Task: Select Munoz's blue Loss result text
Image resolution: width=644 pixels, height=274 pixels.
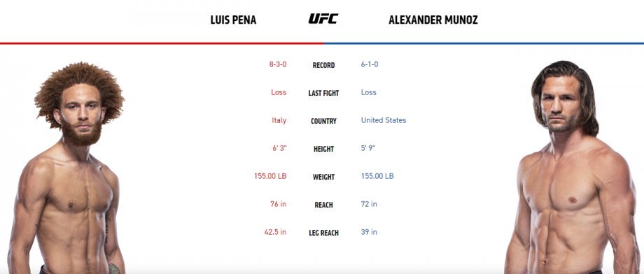Action: [x=368, y=92]
